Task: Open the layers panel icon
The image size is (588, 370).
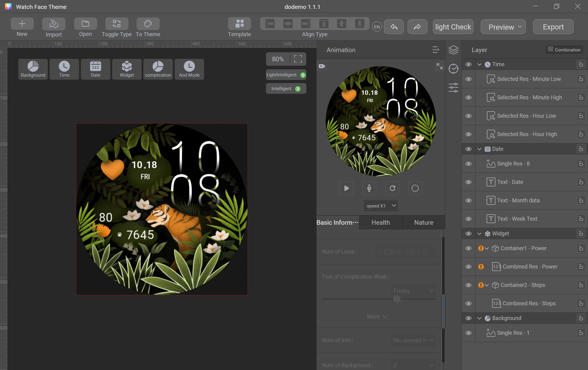Action: click(x=453, y=50)
